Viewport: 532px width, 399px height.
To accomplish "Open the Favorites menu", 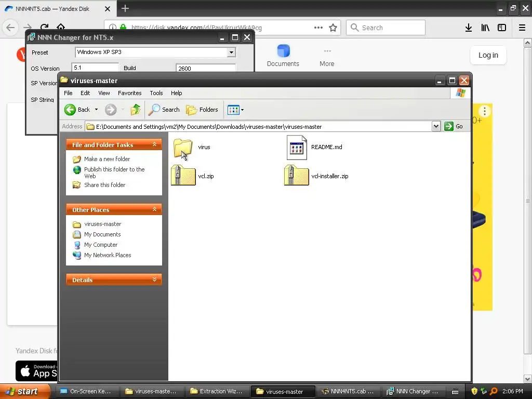I will click(x=129, y=93).
